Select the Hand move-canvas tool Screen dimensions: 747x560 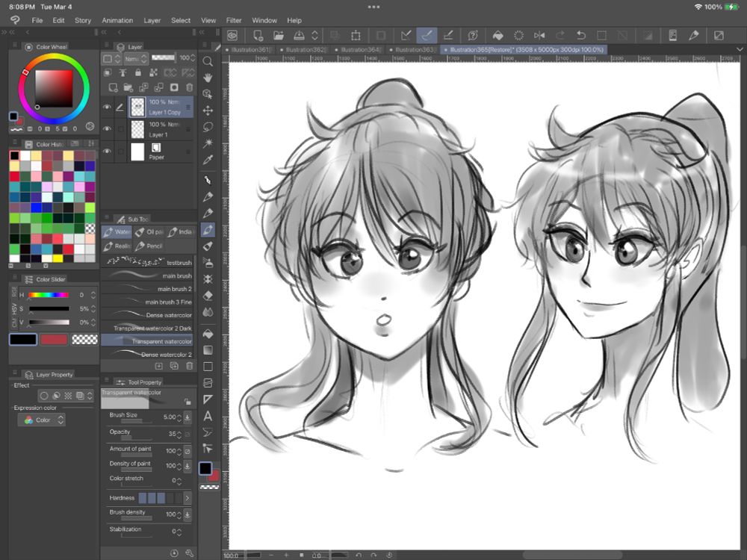click(208, 78)
